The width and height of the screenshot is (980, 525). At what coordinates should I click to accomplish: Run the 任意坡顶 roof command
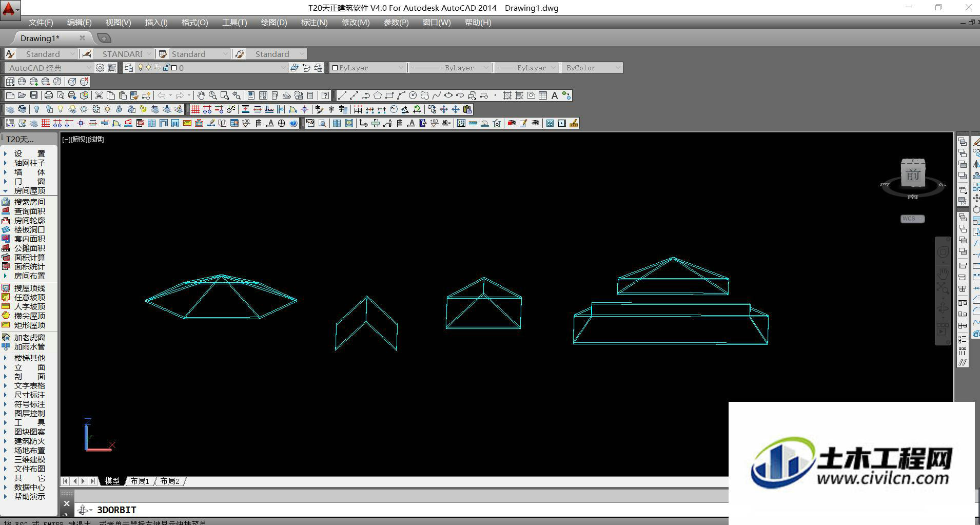(29, 297)
